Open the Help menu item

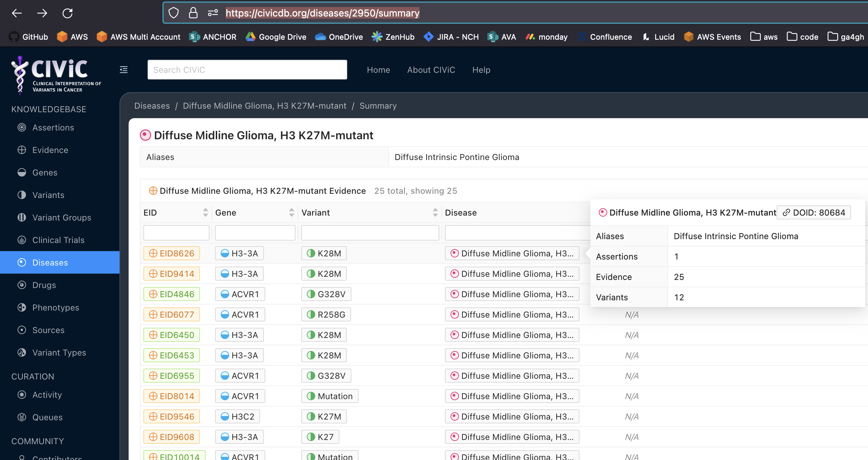pyautogui.click(x=481, y=70)
